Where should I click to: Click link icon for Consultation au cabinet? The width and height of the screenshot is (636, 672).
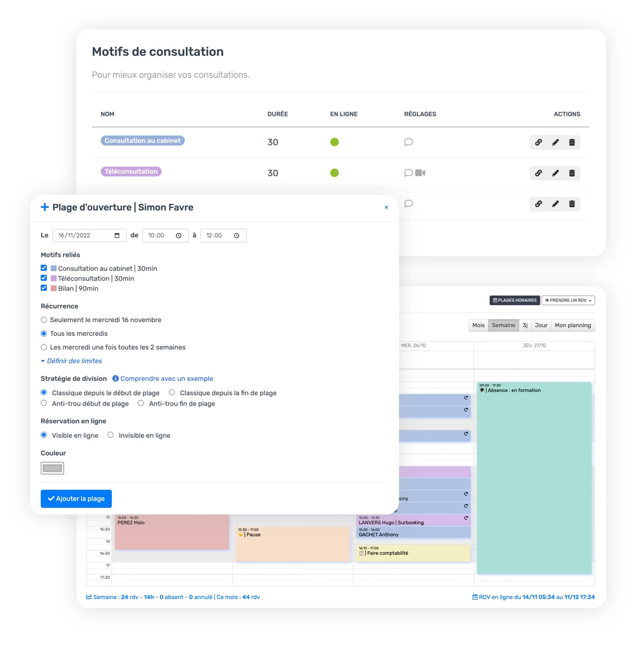point(538,142)
